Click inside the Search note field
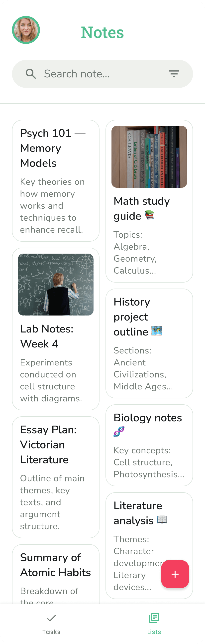Screen dimensions: 205x644 87,74
